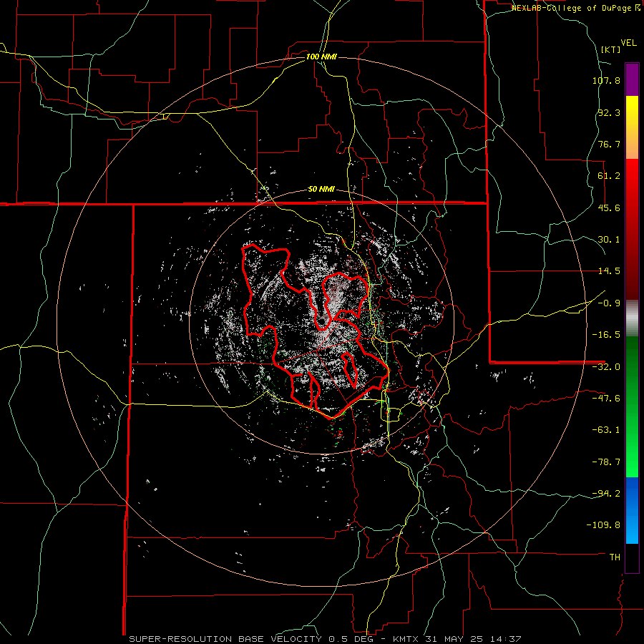Screen dimensions: 644x644
Task: Select the [KT] units label
Action: pos(610,49)
